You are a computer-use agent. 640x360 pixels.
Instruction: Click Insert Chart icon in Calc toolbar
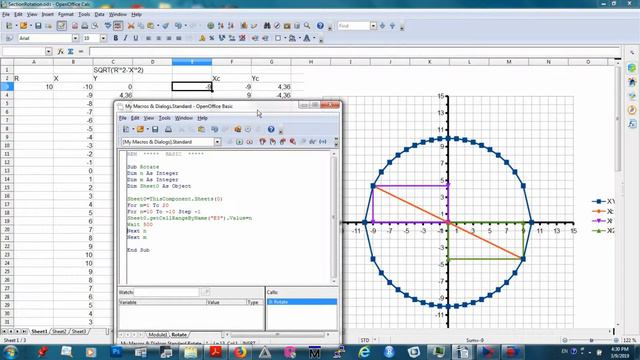(x=244, y=26)
